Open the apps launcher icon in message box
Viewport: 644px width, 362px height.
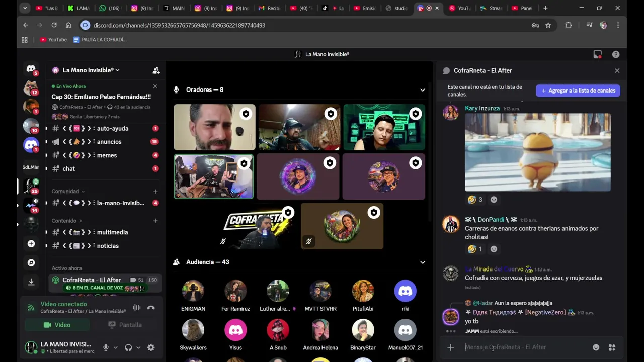tap(612, 347)
